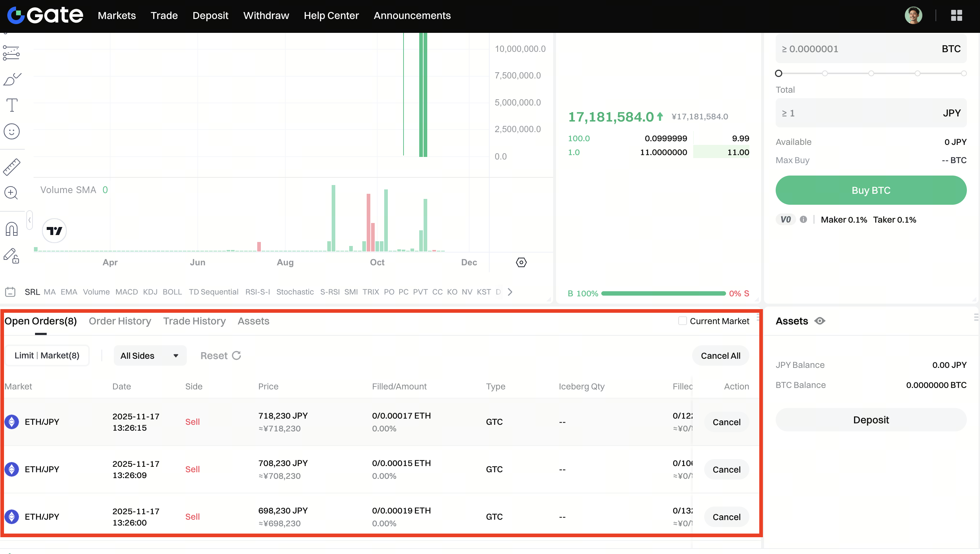Screen dimensions: 980x554
Task: Switch the Limit | Market(8) order filter
Action: [x=47, y=355]
